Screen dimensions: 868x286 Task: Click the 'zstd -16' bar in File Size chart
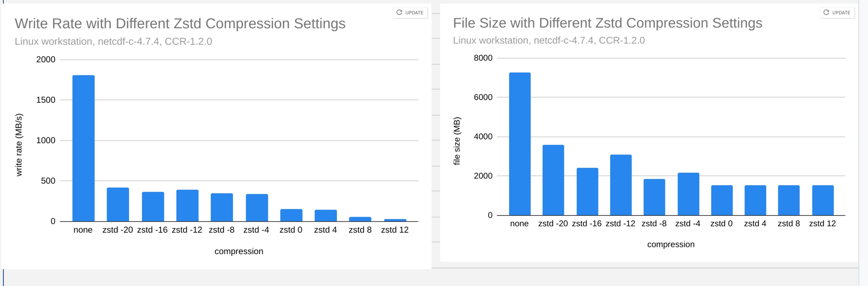(x=587, y=192)
